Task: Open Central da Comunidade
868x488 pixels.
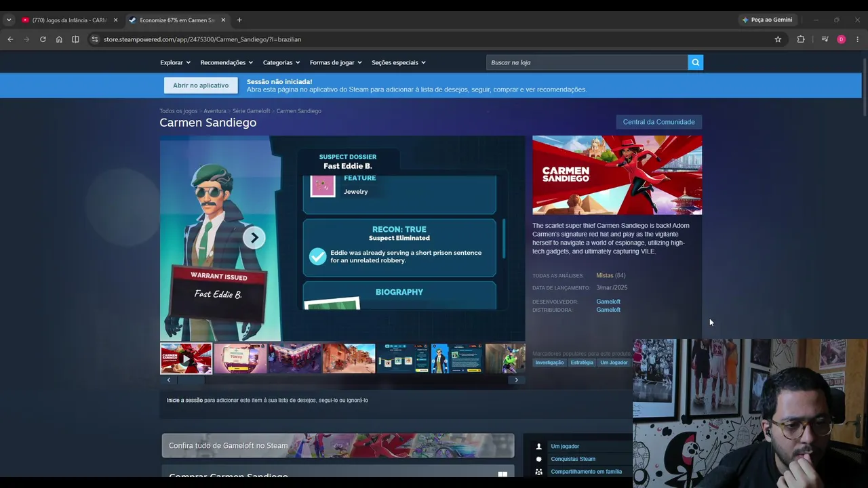Action: click(659, 122)
